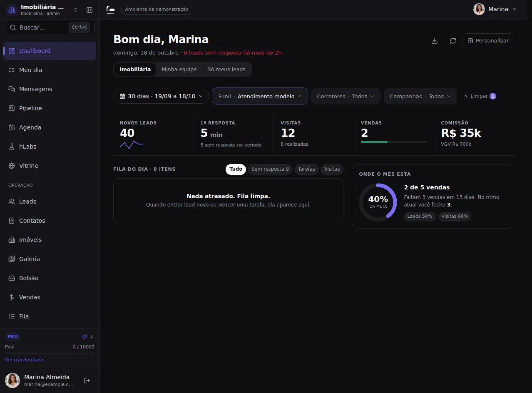
Task: Open Leads people icon in sidebar
Action: [x=12, y=201]
